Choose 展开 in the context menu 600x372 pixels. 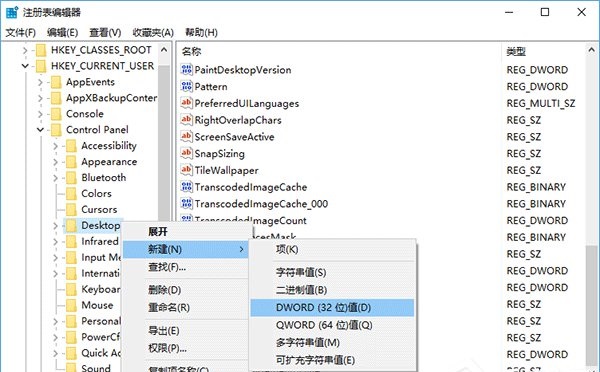pos(186,232)
